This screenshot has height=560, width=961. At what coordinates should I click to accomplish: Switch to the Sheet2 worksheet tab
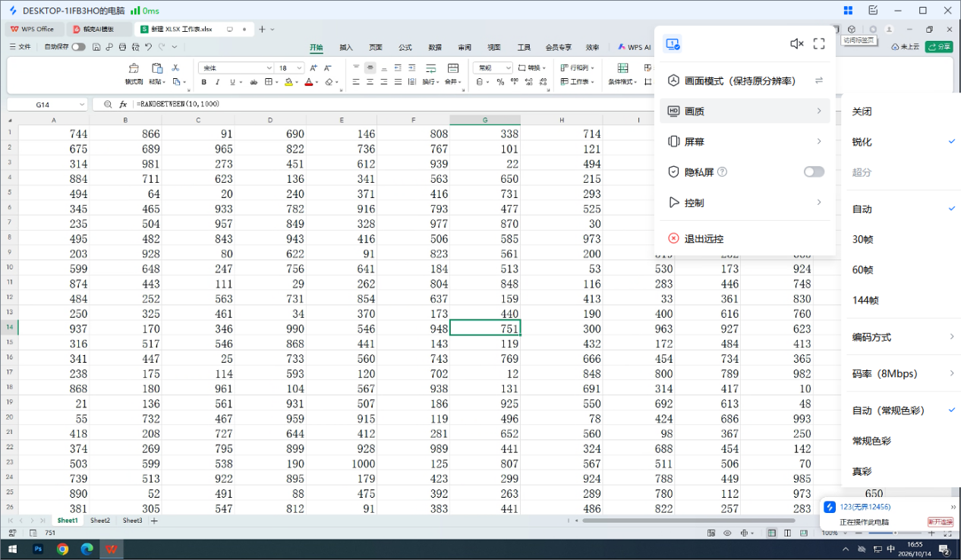point(100,521)
